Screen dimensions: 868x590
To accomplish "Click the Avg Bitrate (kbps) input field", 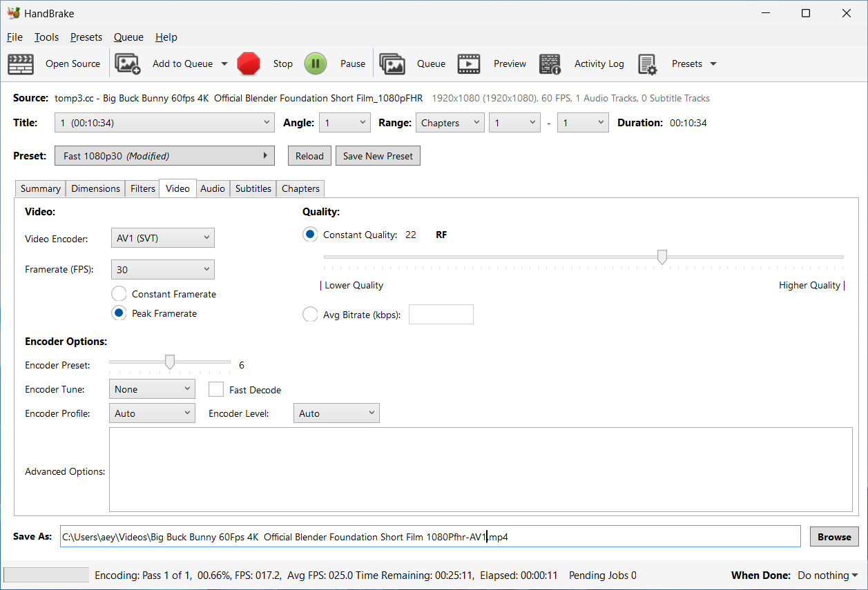I will tap(441, 315).
